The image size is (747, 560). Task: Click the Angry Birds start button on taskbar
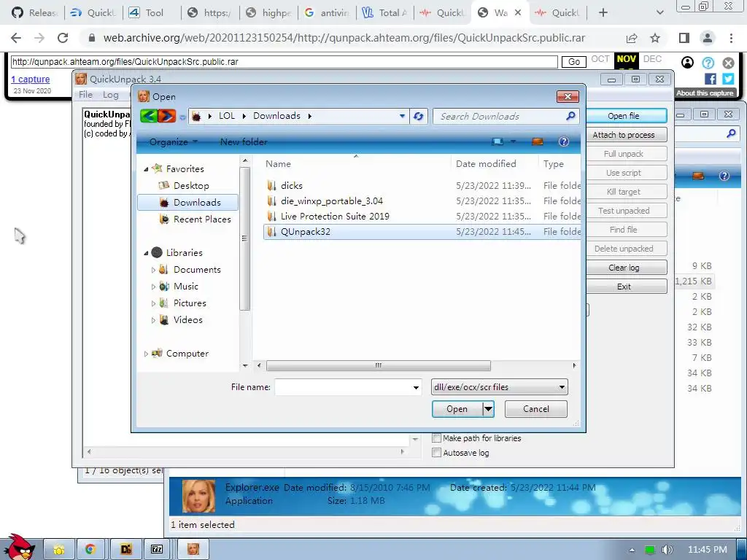pos(18,546)
